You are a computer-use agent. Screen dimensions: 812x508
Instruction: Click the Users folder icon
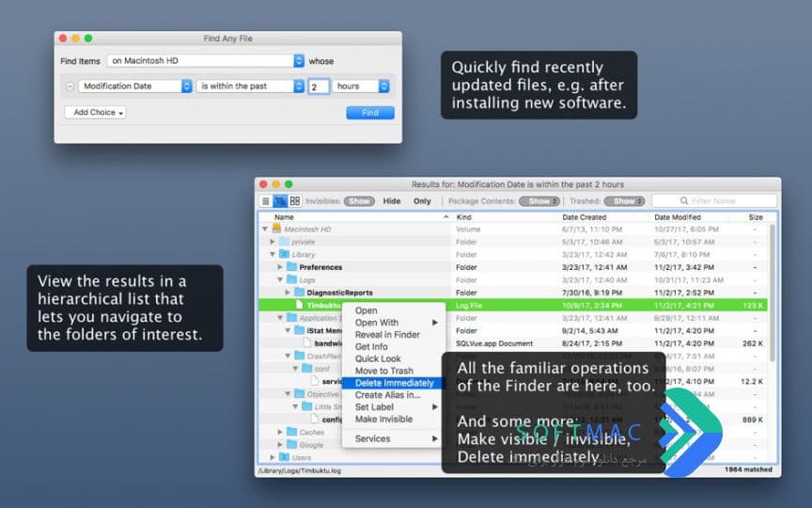pos(284,457)
